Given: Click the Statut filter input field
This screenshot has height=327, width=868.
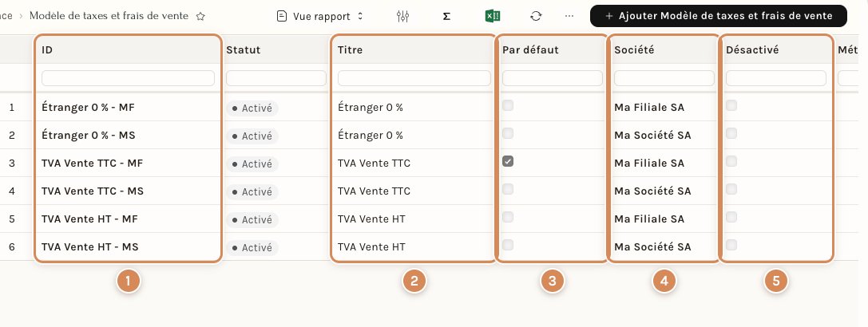Looking at the screenshot, I should click(276, 78).
